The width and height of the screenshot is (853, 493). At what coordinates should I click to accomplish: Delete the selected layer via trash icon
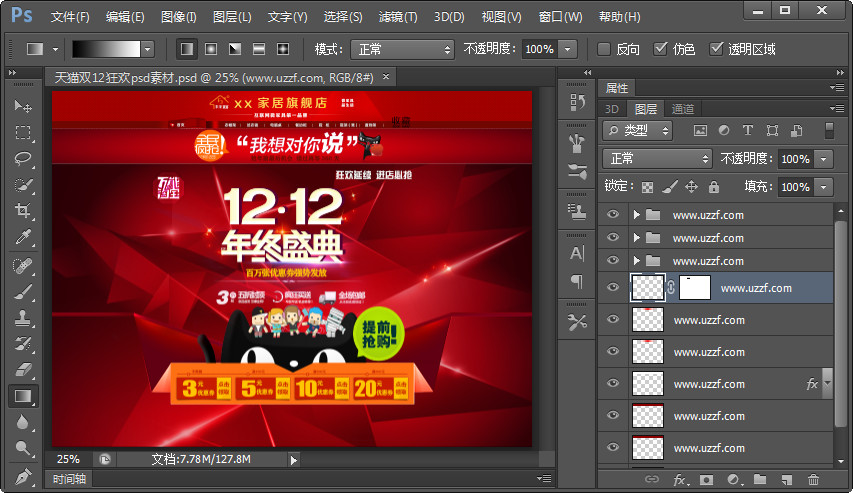point(813,480)
